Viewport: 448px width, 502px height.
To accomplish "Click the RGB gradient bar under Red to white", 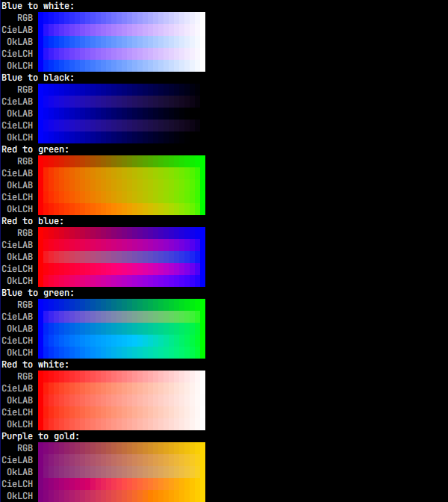I will click(122, 376).
